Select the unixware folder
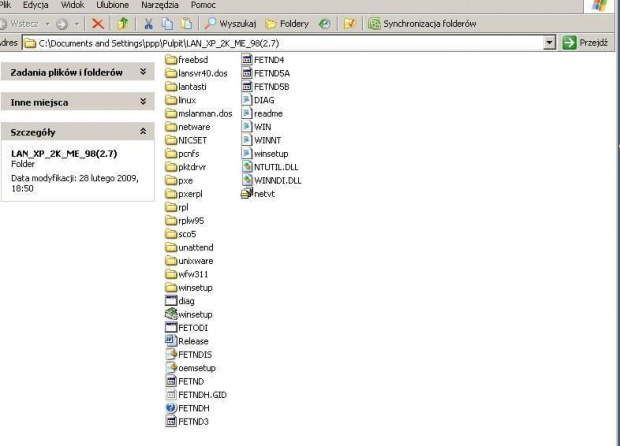Image resolution: width=620 pixels, height=446 pixels. tap(189, 261)
